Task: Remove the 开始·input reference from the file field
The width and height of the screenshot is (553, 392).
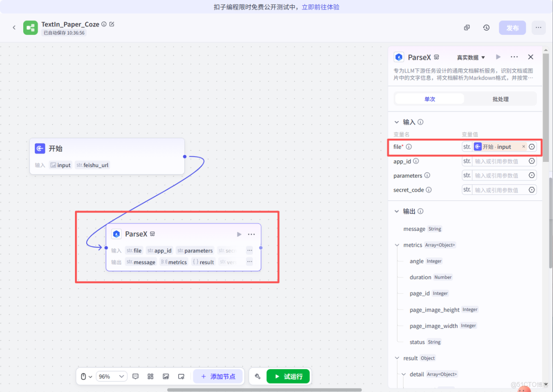Action: point(523,146)
